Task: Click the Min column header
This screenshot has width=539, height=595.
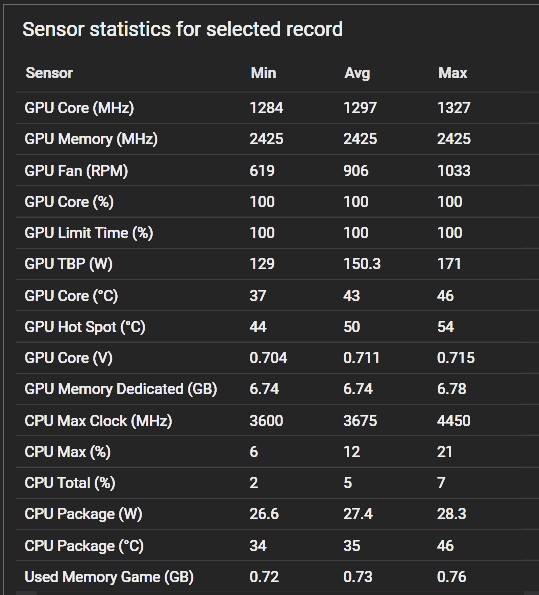Action: (263, 73)
